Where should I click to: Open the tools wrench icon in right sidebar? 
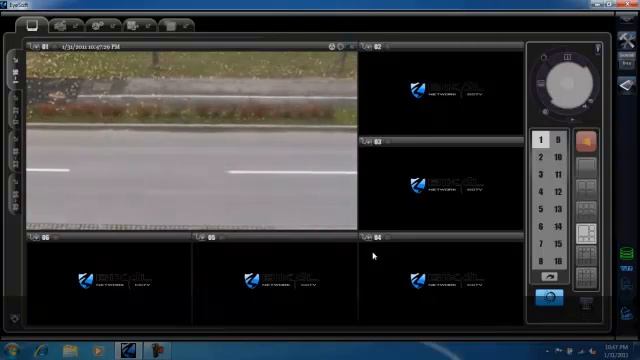pos(627,40)
